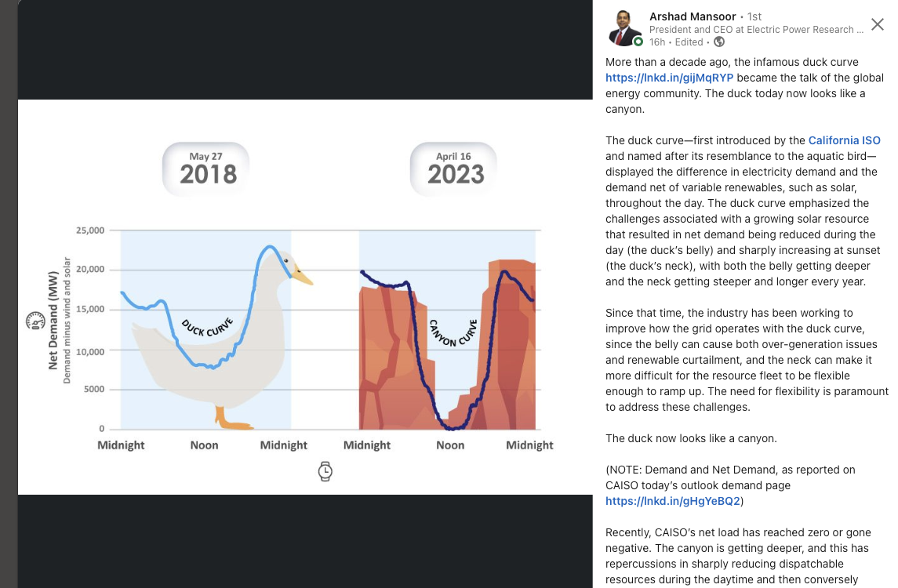Click the duck's orange beak in chart
The width and height of the screenshot is (898, 588).
pos(302,275)
